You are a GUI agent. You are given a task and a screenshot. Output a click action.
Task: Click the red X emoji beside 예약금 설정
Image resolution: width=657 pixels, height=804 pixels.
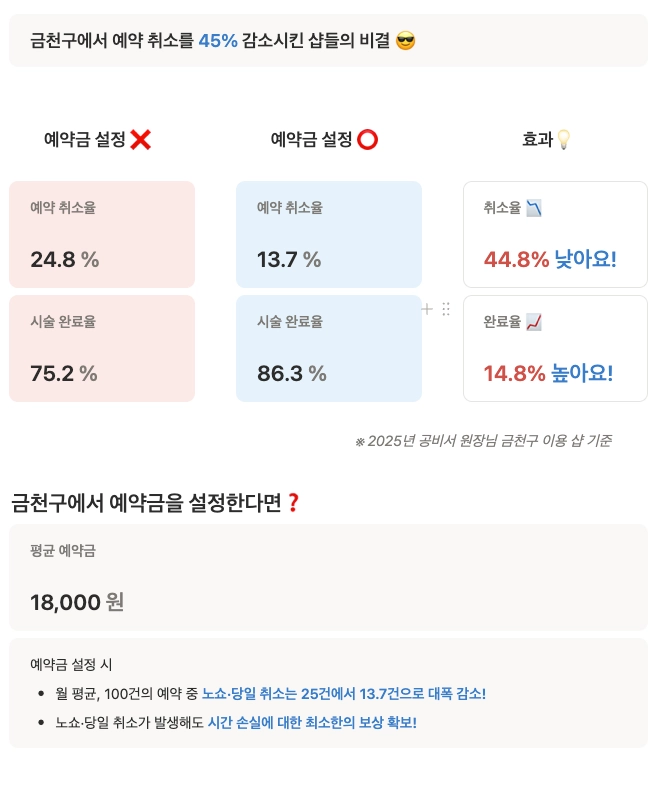(140, 140)
